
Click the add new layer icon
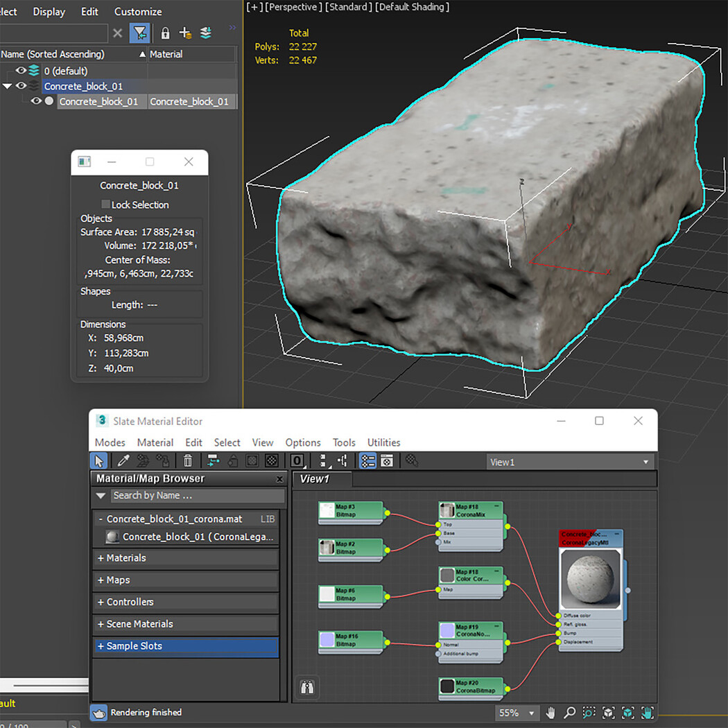pyautogui.click(x=185, y=33)
